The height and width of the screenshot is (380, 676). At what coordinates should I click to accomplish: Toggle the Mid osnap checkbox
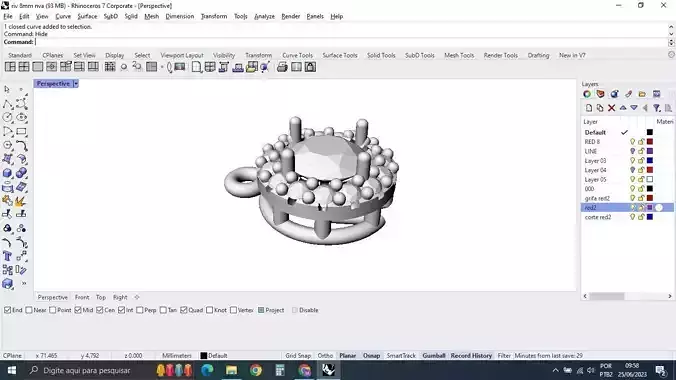(x=78, y=310)
